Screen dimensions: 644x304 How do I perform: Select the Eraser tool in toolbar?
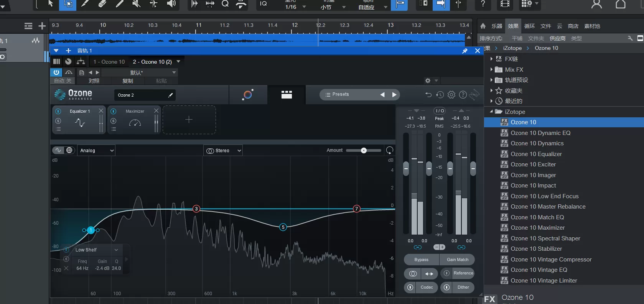(102, 4)
